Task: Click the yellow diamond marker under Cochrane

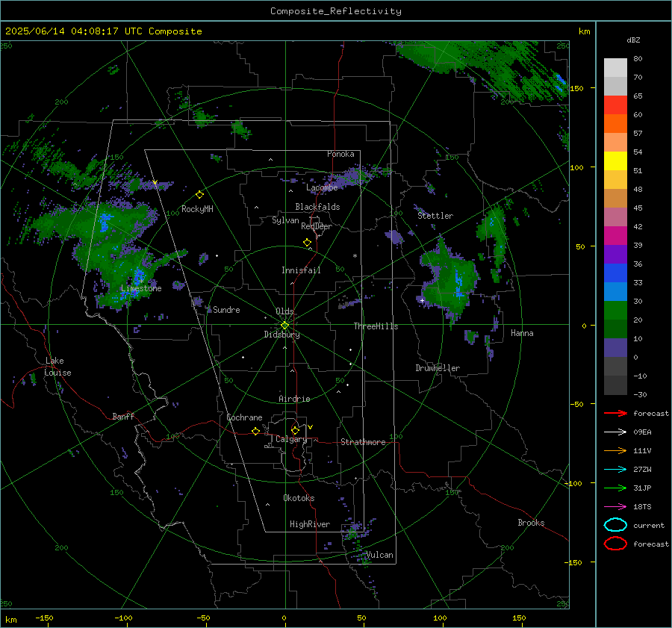Action: click(x=256, y=431)
